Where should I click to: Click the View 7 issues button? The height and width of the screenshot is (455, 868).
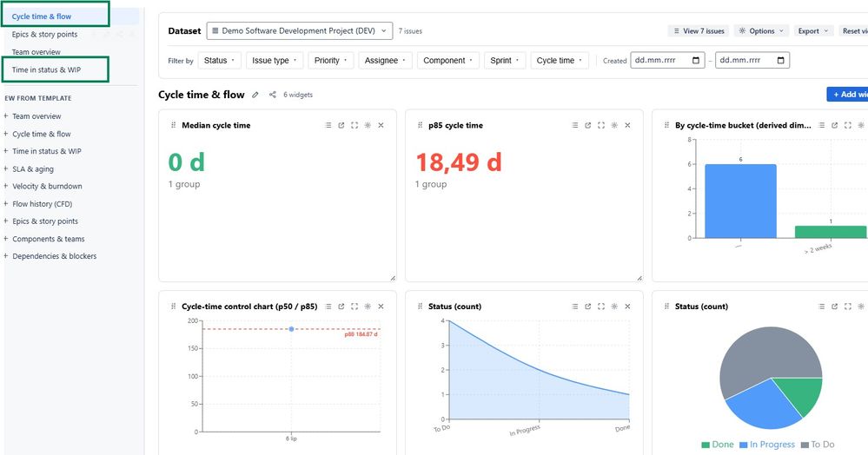(x=699, y=31)
